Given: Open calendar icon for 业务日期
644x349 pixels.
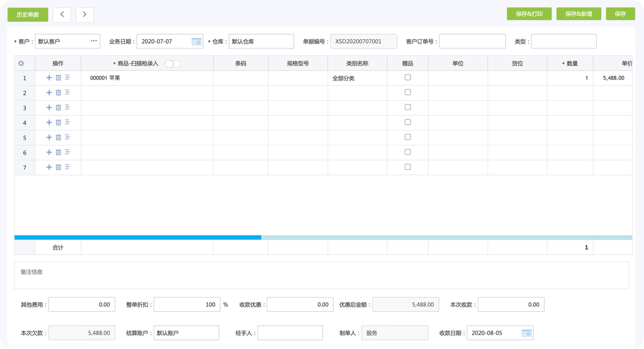Looking at the screenshot, I should pyautogui.click(x=196, y=42).
